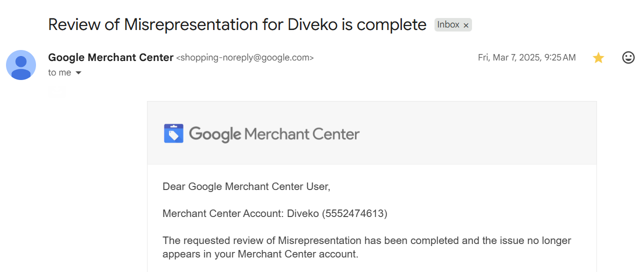Remove the Inbox label with its x

tap(466, 25)
